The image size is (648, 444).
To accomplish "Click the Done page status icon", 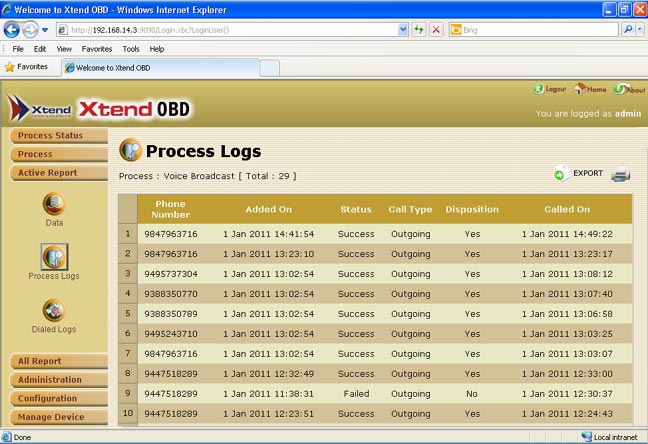I will pyautogui.click(x=6, y=437).
